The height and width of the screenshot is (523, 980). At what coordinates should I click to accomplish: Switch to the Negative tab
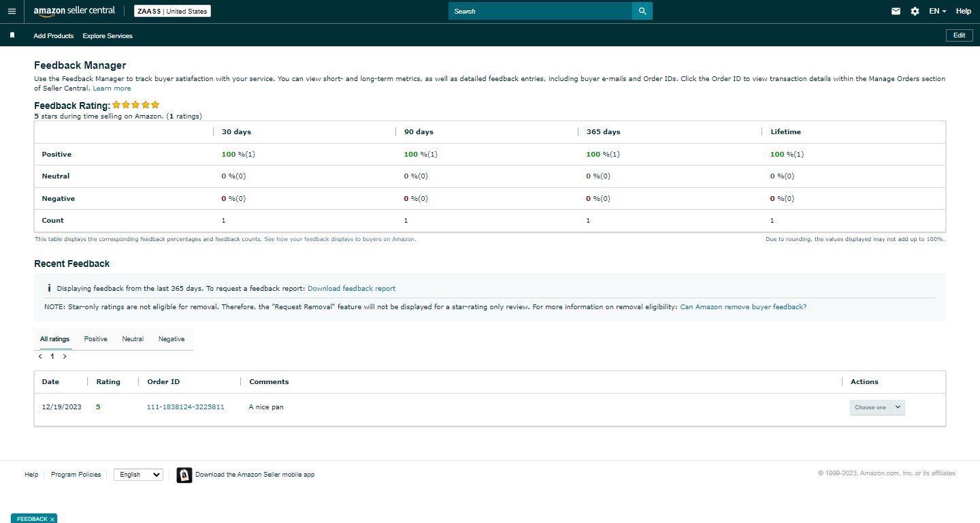(x=171, y=338)
